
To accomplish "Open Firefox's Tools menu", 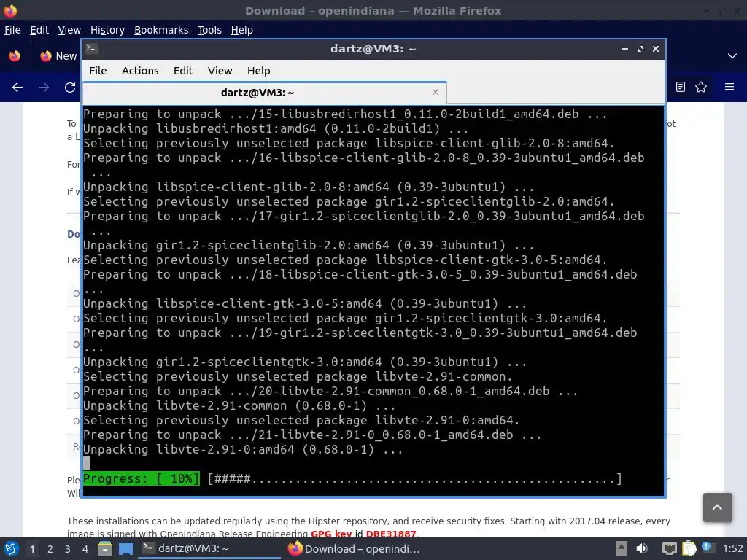I will pyautogui.click(x=209, y=30).
